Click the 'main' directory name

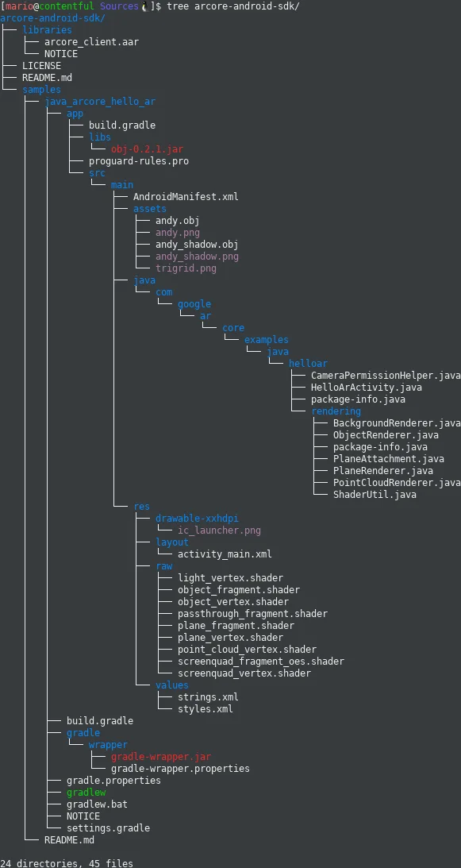point(121,186)
